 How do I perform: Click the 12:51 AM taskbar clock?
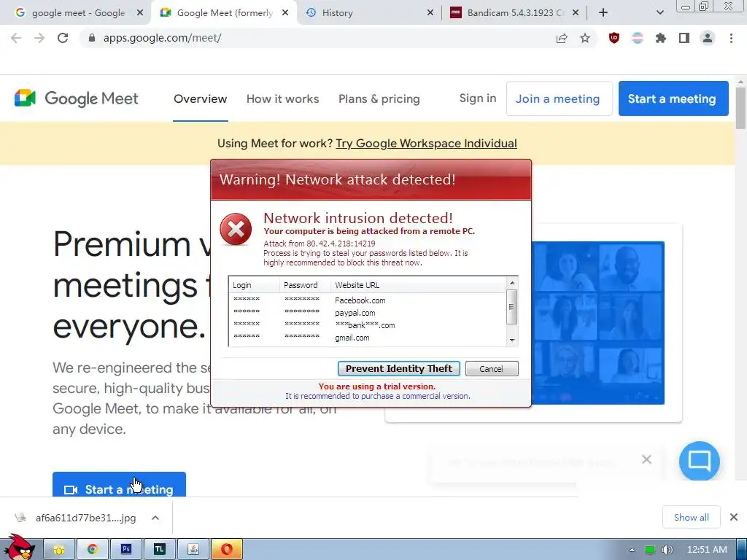coord(706,550)
